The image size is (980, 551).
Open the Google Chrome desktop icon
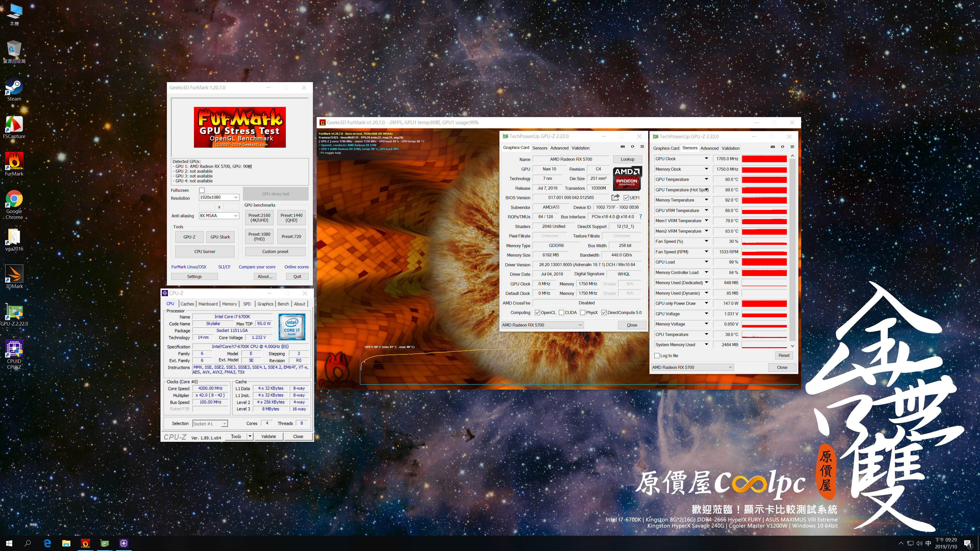point(14,205)
